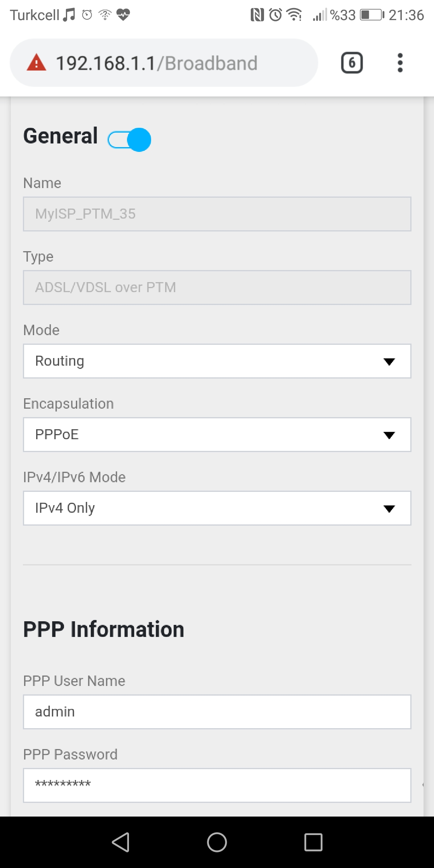
Task: Tap the heart health notification icon
Action: tap(123, 15)
